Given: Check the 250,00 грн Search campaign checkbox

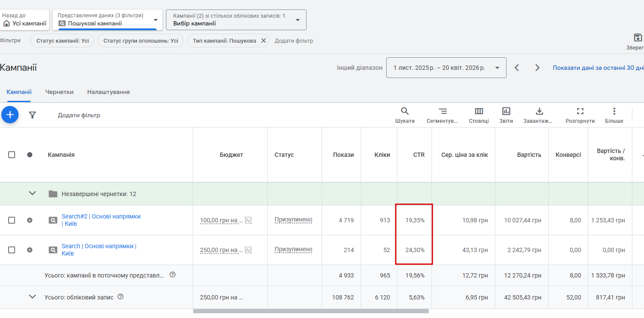Looking at the screenshot, I should pyautogui.click(x=12, y=250).
